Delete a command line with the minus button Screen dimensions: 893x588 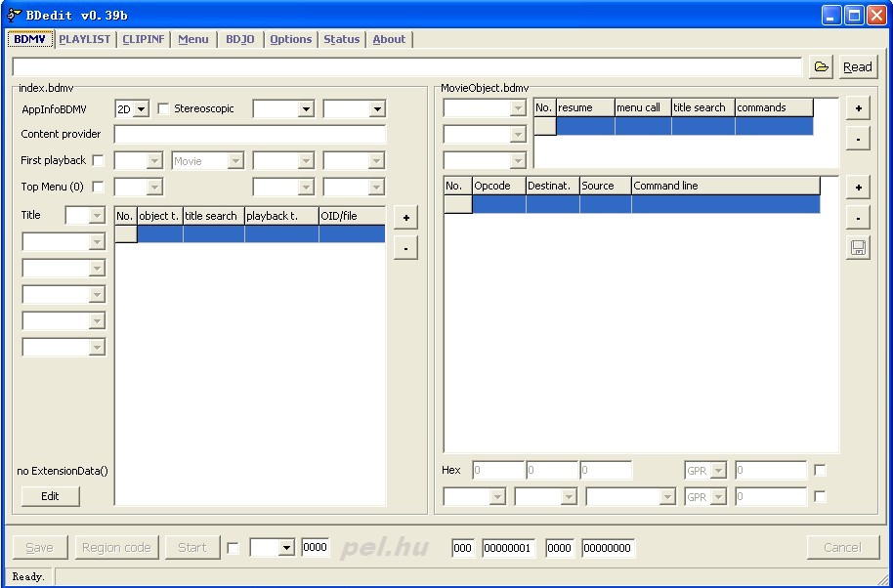click(858, 218)
